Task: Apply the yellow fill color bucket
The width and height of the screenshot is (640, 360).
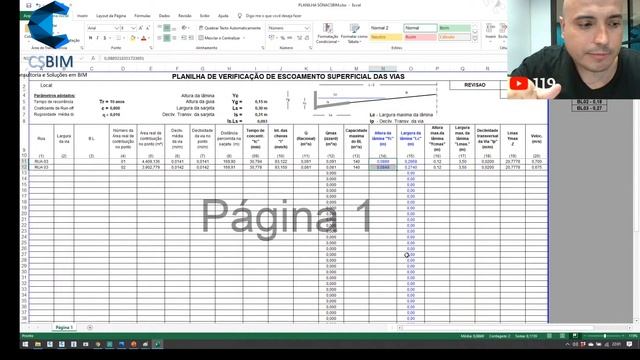Action: click(x=133, y=38)
